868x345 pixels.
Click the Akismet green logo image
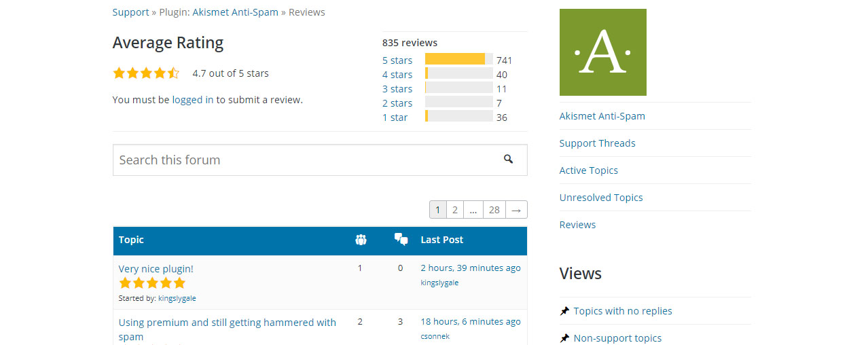click(x=602, y=52)
